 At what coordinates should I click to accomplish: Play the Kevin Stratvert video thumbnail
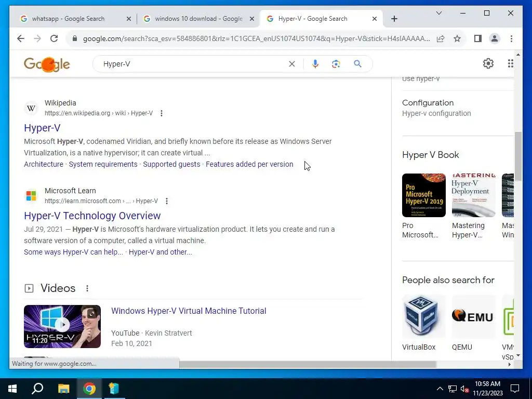point(62,326)
